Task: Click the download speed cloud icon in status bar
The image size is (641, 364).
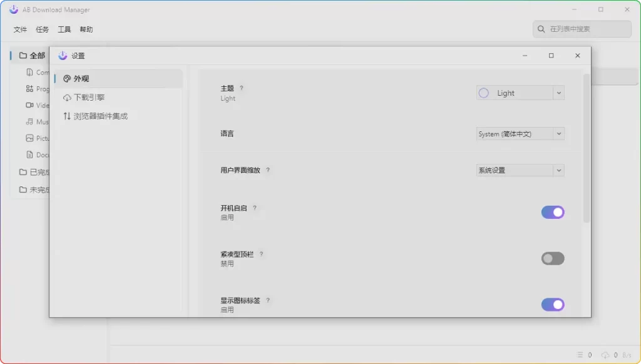Action: [605, 355]
